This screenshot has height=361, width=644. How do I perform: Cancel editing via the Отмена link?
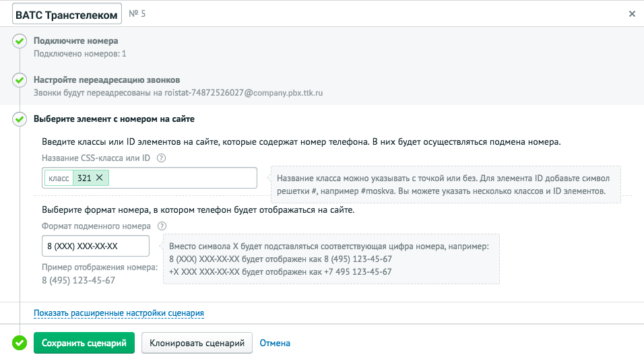[275, 343]
